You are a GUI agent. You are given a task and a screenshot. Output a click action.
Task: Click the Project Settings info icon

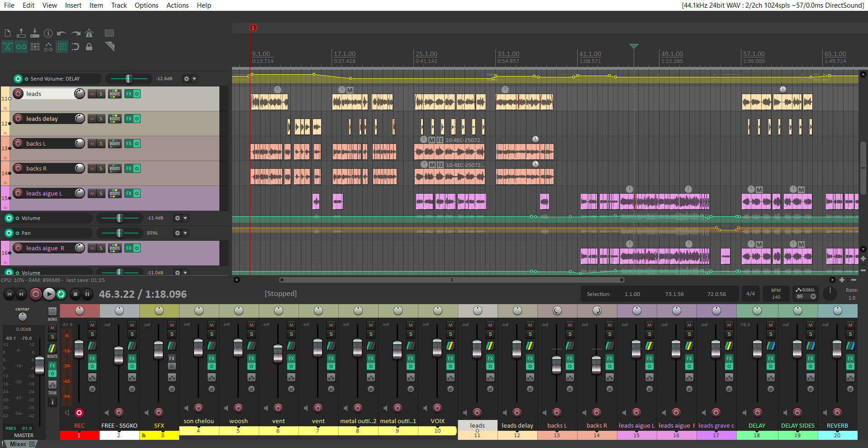48,33
